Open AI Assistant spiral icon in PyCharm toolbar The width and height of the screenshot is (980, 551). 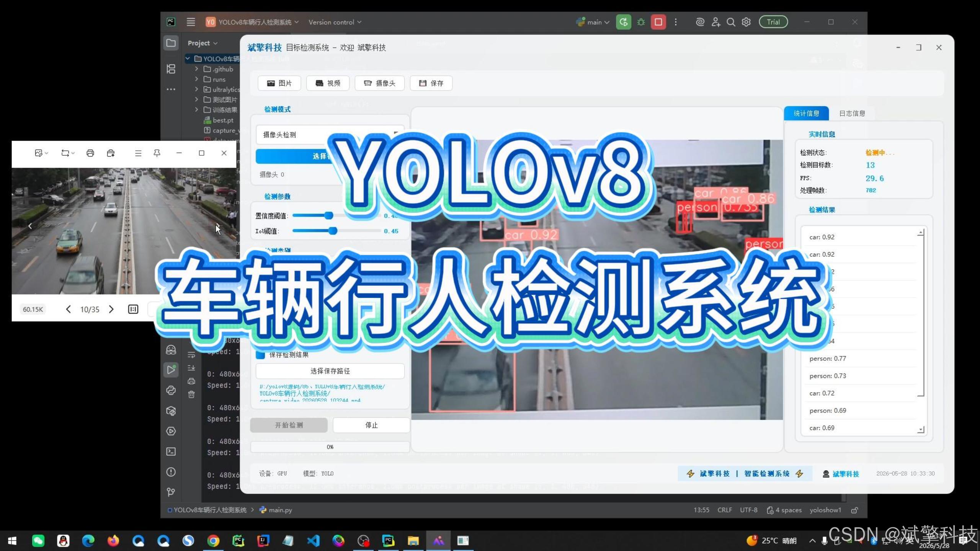point(700,22)
